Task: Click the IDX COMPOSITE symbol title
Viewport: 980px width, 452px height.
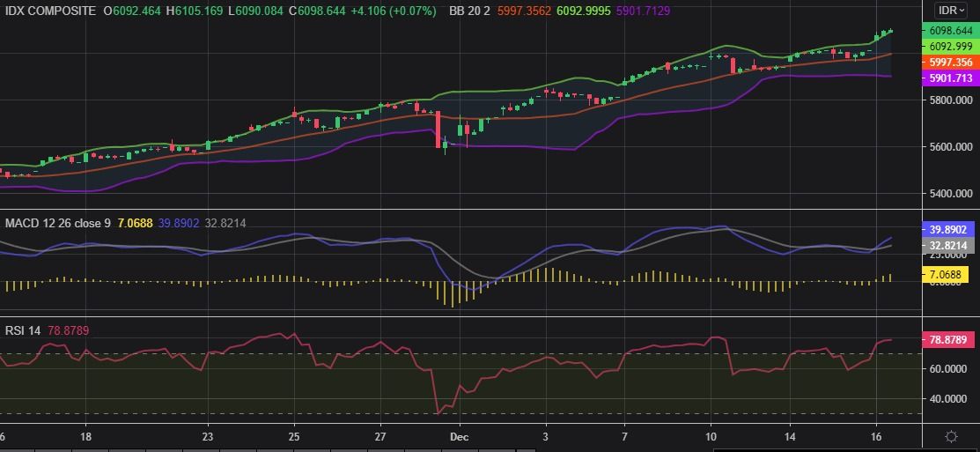Action: (x=50, y=11)
